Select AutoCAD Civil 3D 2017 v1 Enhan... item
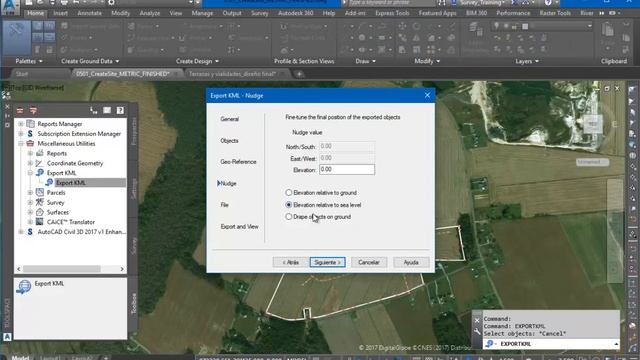 [82, 232]
